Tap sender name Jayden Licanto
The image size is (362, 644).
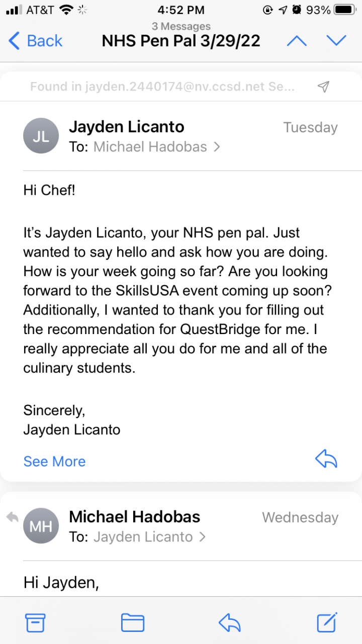pyautogui.click(x=126, y=127)
